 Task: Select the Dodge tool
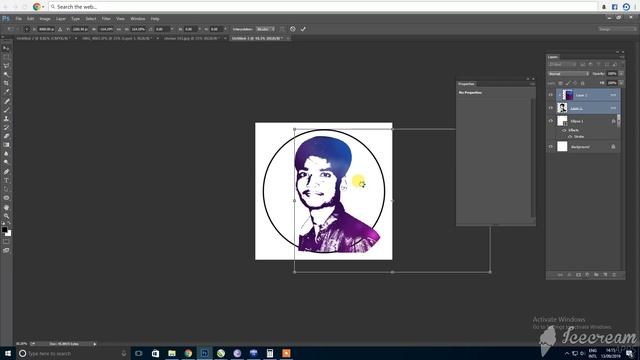click(x=6, y=162)
